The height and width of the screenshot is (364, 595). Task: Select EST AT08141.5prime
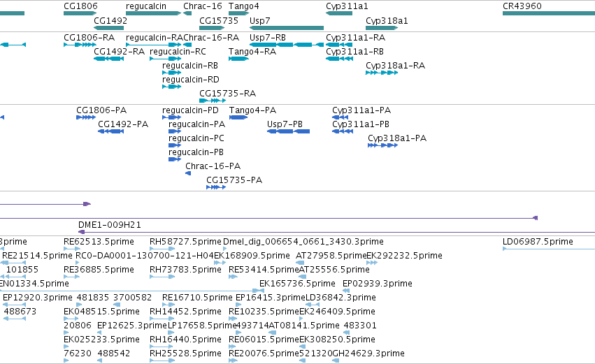tap(304, 326)
